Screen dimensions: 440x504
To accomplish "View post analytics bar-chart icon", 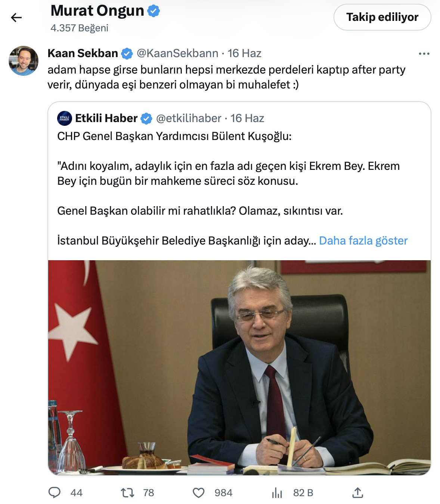I will pyautogui.click(x=277, y=493).
